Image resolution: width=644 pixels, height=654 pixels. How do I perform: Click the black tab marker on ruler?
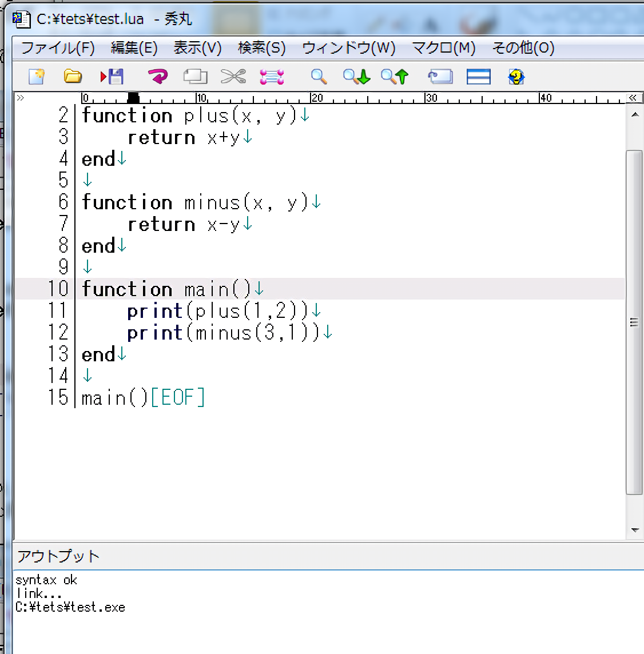coord(133,98)
